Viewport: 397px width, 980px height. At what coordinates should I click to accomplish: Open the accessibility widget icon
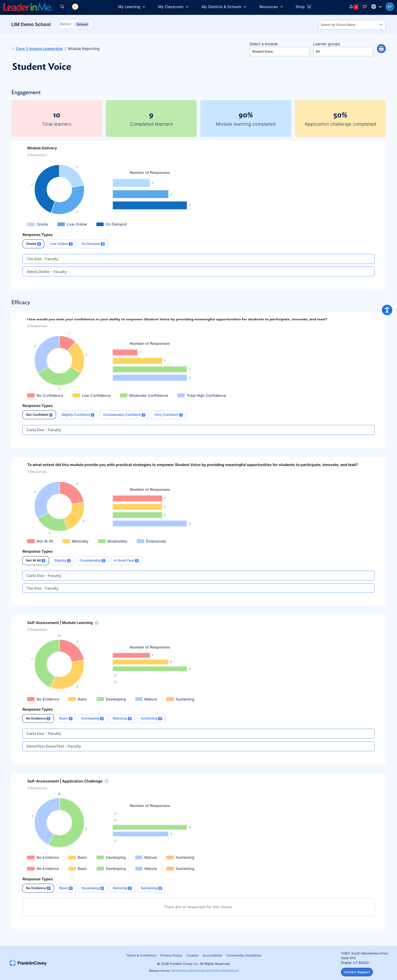pyautogui.click(x=387, y=310)
